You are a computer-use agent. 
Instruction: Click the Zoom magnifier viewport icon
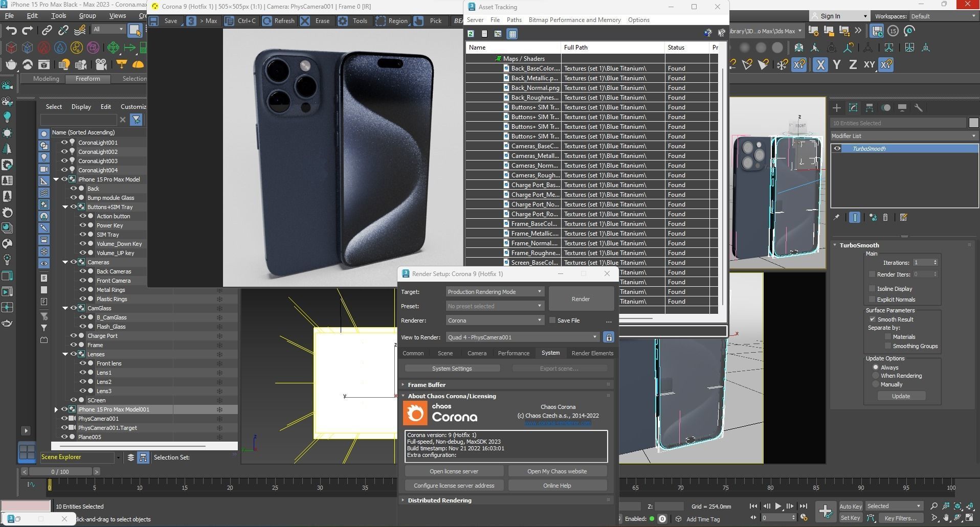click(x=933, y=506)
